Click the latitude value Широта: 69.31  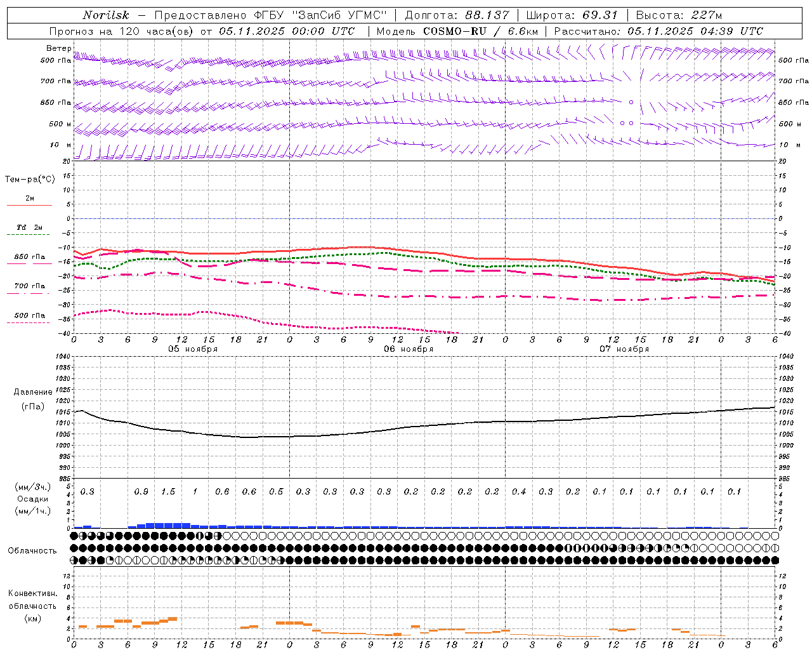[x=572, y=15]
